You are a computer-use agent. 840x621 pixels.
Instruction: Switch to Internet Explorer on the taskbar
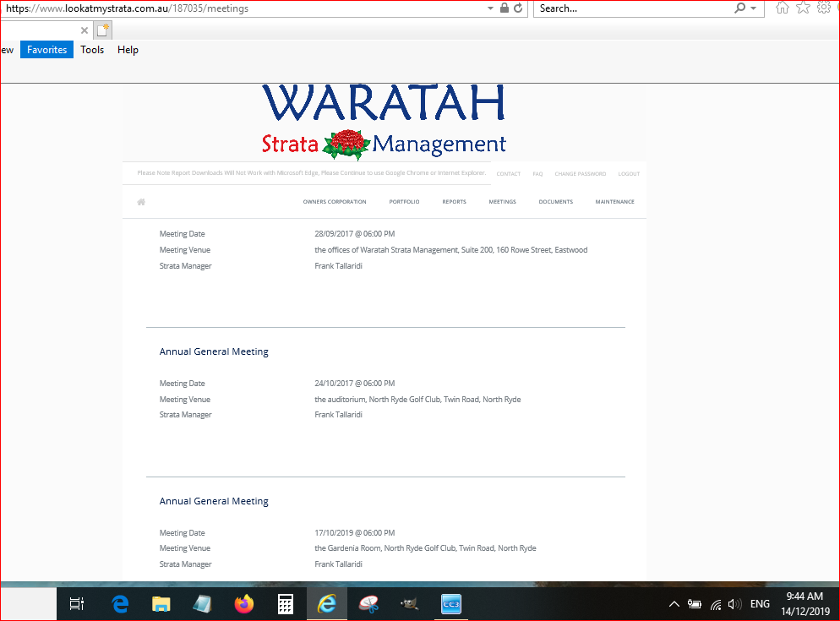(327, 604)
